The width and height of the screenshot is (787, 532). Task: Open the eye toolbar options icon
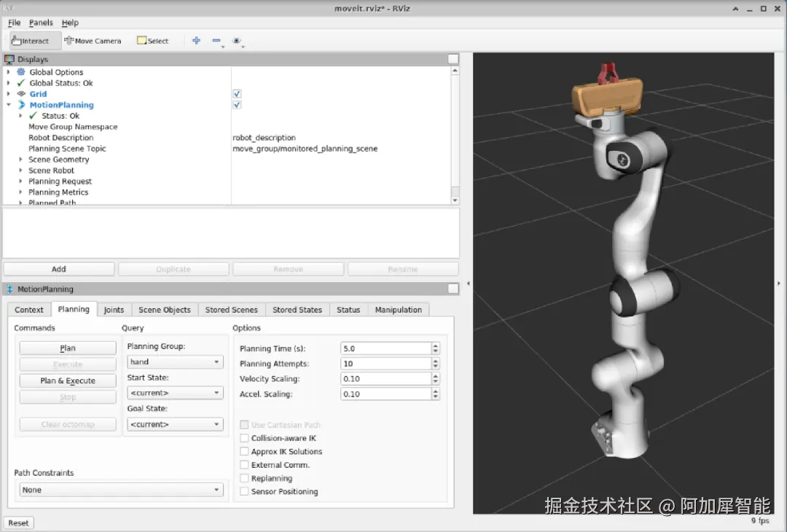point(236,41)
